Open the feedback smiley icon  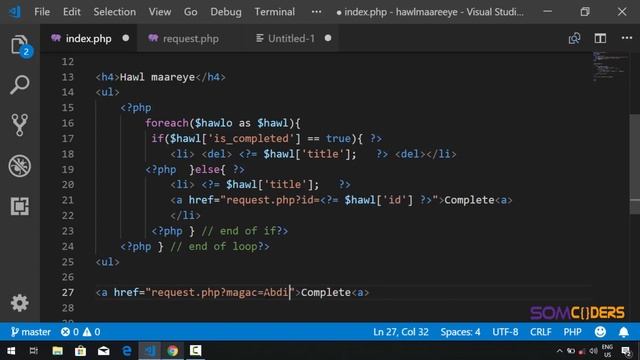tap(600, 332)
